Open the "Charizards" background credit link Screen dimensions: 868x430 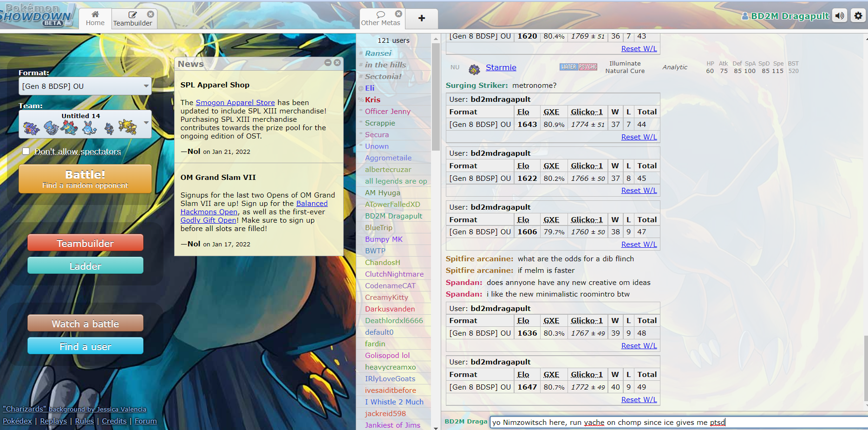[x=74, y=409]
